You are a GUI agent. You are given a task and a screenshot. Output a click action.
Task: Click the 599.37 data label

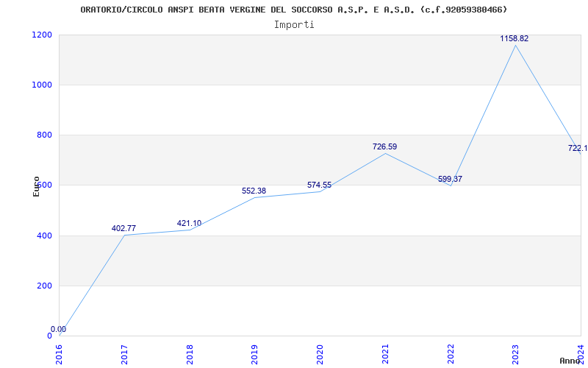tap(450, 179)
